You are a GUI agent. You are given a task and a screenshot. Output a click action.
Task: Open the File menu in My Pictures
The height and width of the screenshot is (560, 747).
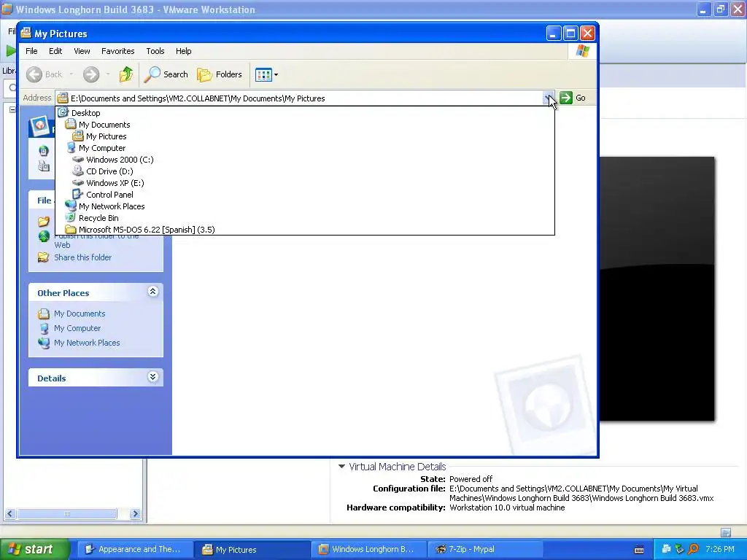31,51
